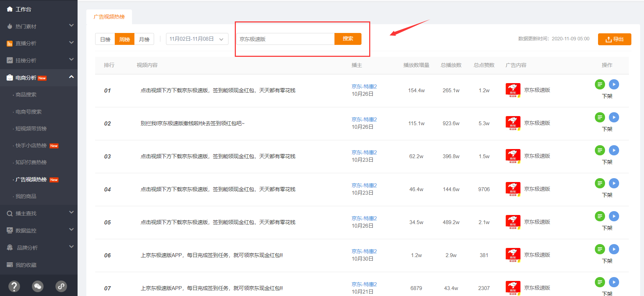Switch to the 月榜 monthly ranking
This screenshot has width=644, height=296.
(x=144, y=39)
